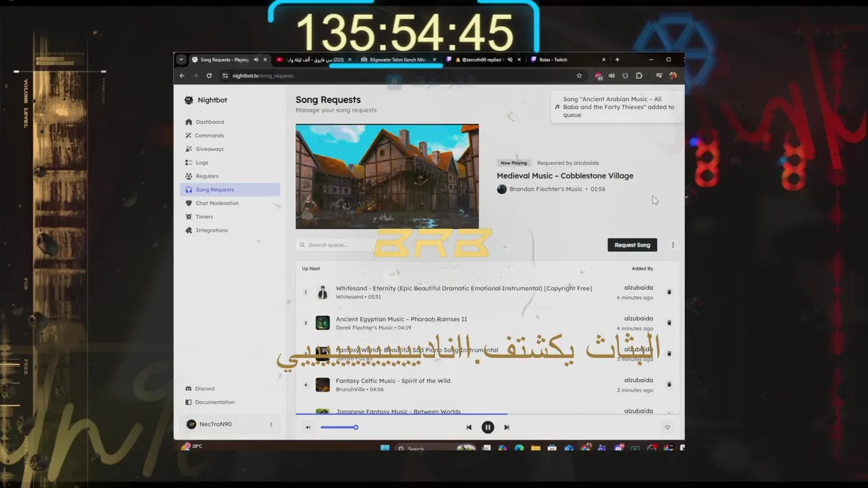Open the Windows Start menu
868x488 pixels.
(385, 448)
